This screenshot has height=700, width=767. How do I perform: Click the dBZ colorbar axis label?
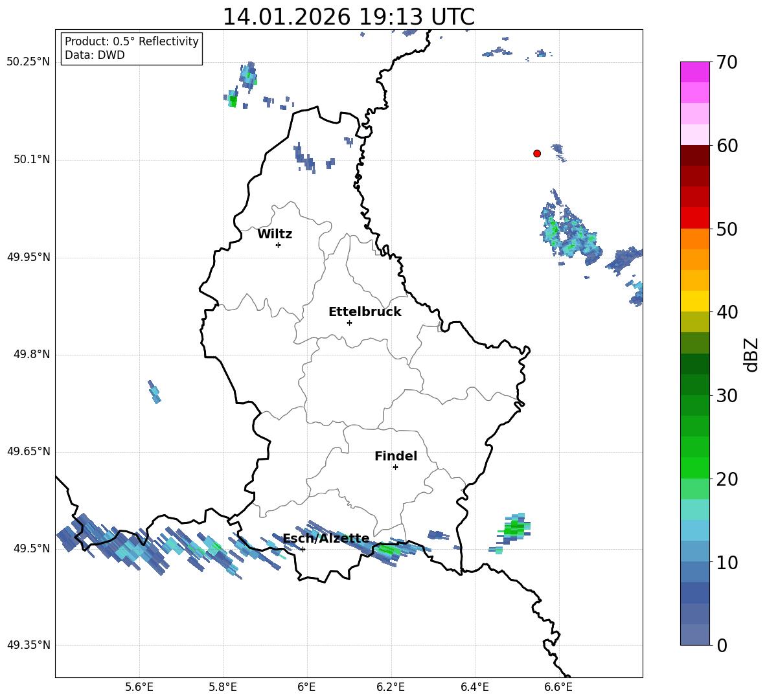(751, 354)
